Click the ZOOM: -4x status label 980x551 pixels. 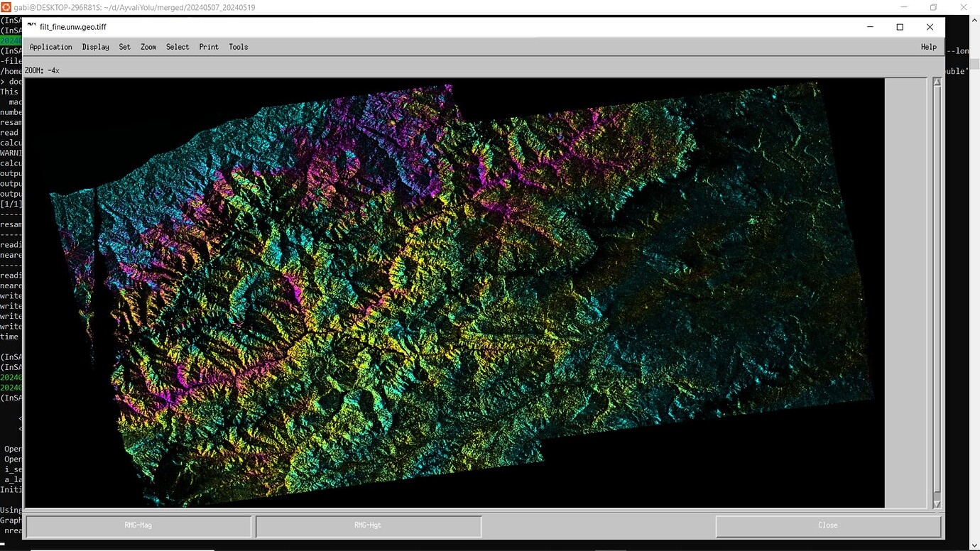coord(41,70)
